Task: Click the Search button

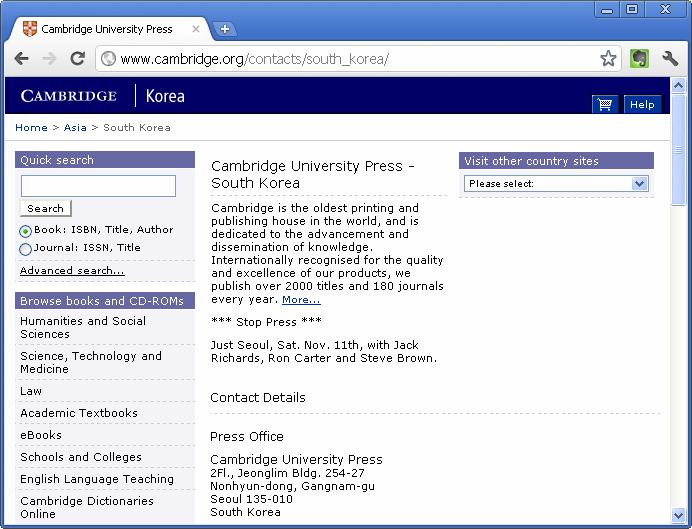Action: (45, 208)
